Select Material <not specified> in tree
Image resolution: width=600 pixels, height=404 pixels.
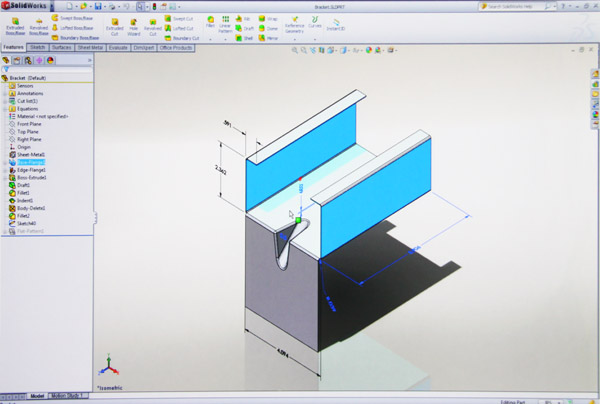(38, 116)
